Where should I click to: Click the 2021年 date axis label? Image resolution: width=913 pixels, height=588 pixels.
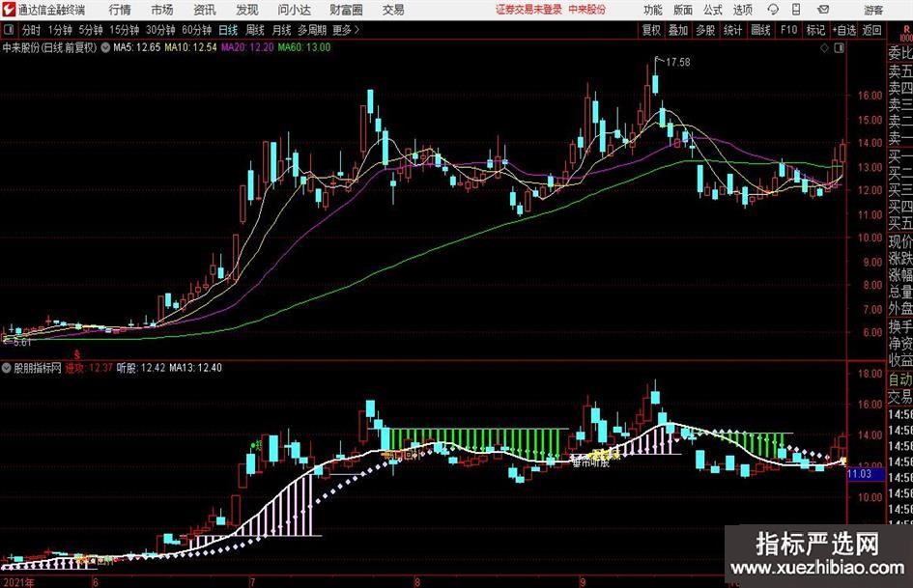click(18, 582)
